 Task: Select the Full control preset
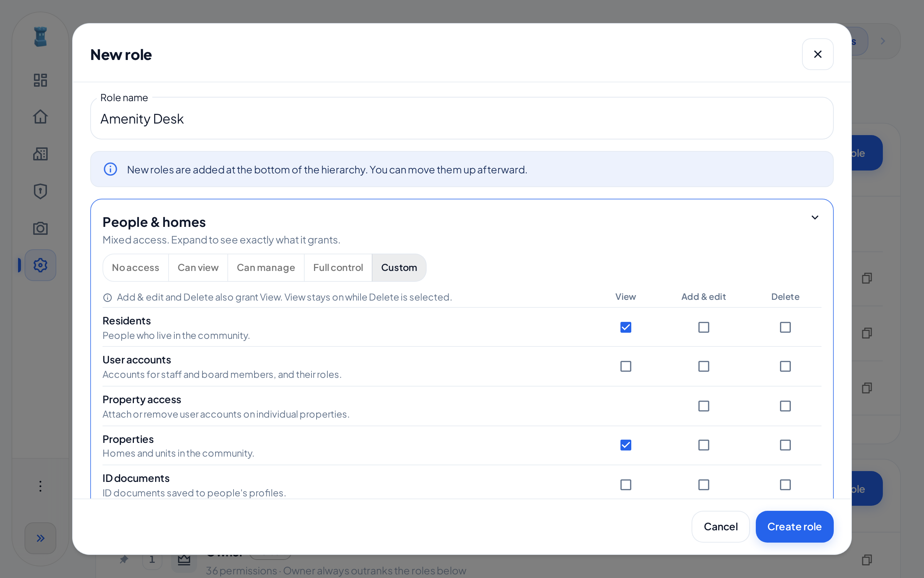pyautogui.click(x=338, y=268)
